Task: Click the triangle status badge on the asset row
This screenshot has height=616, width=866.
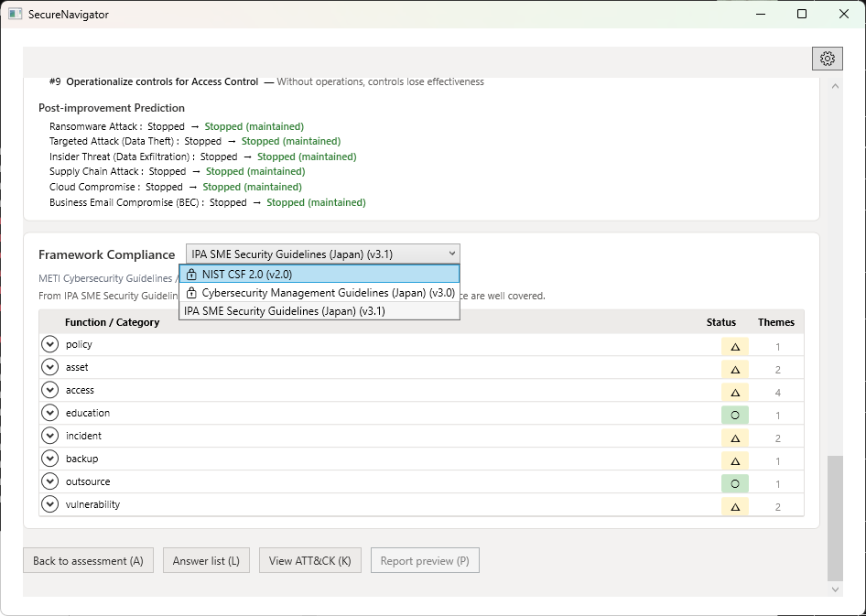Action: [x=734, y=368]
